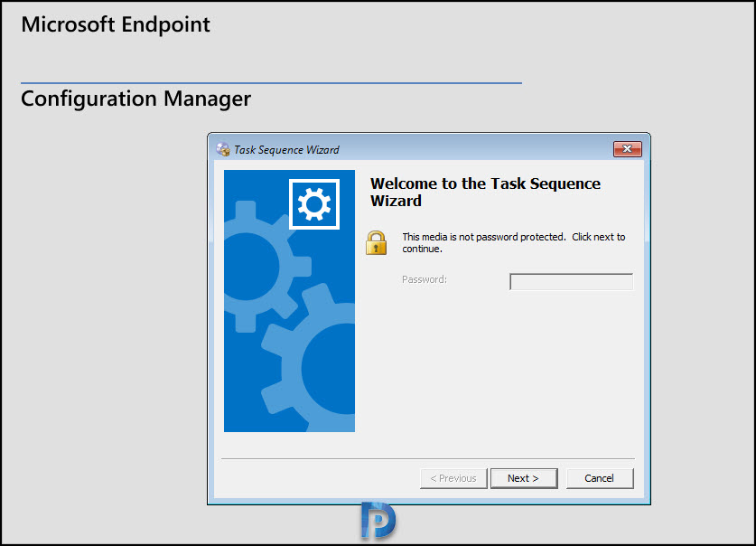Click the Microsoft Endpoint heading text
The width and height of the screenshot is (756, 546).
click(116, 24)
